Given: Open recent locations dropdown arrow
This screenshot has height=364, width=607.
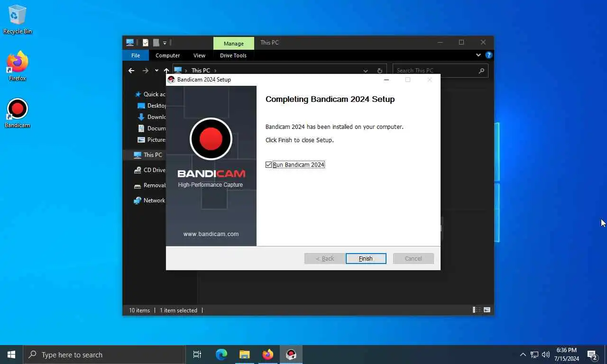Looking at the screenshot, I should [x=156, y=71].
